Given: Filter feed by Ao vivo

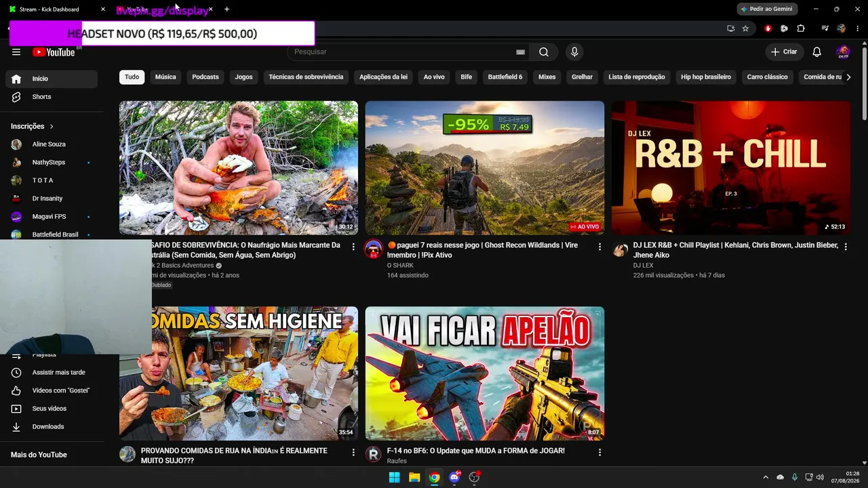Looking at the screenshot, I should [x=434, y=77].
